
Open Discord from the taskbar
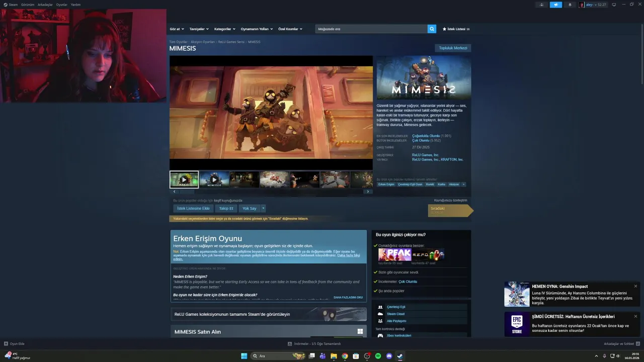[x=389, y=356]
